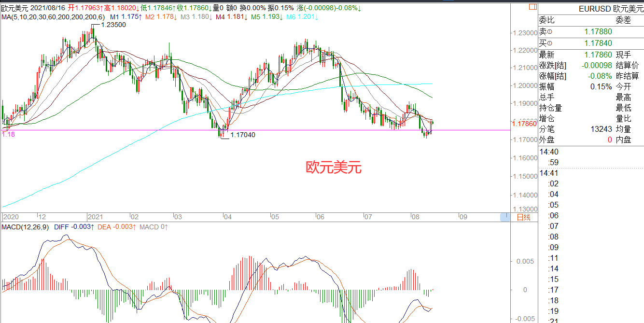Image resolution: width=644 pixels, height=323 pixels.
Task: Click the 最低 label
Action: click(x=623, y=108)
